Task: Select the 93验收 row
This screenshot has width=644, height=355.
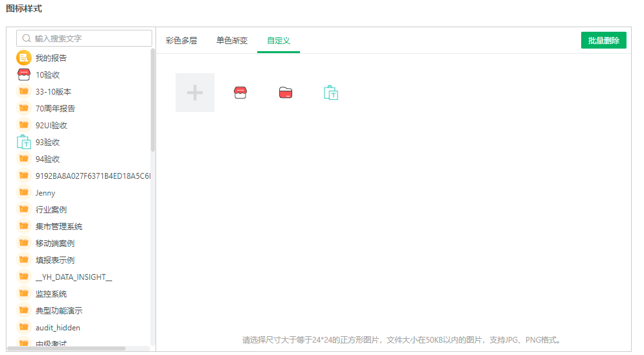Action: click(x=83, y=142)
